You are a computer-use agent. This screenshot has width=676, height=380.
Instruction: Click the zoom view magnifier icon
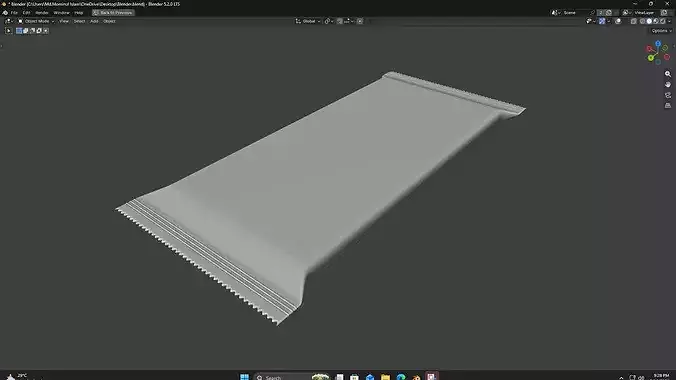(x=668, y=74)
